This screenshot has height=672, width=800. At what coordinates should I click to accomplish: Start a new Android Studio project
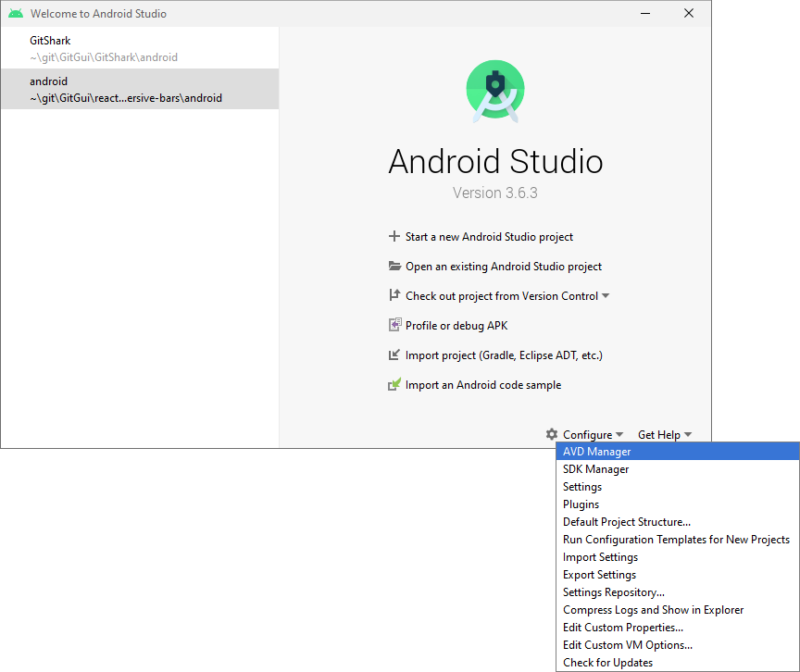point(489,237)
